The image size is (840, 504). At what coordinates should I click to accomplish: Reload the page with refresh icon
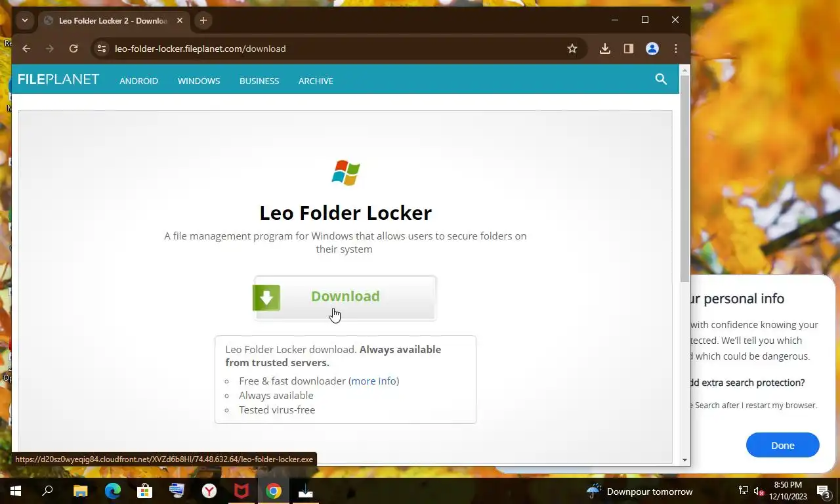[73, 49]
